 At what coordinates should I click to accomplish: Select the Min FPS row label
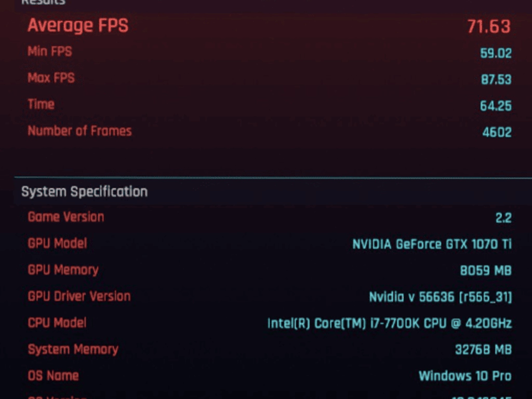pyautogui.click(x=50, y=51)
